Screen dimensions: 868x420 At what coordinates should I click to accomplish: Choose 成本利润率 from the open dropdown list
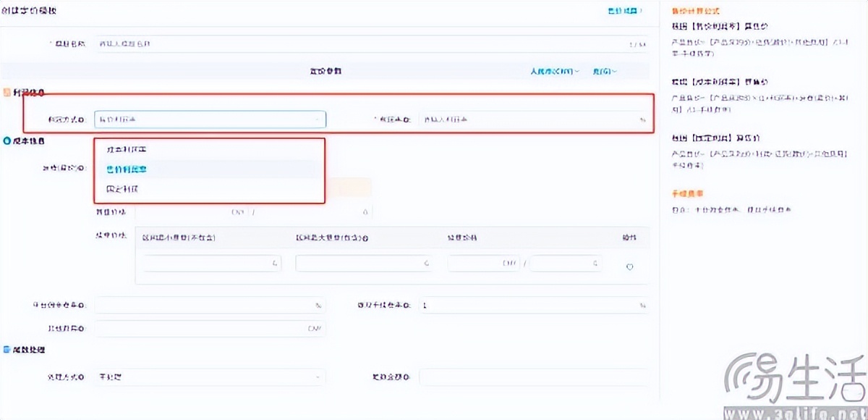[209, 149]
